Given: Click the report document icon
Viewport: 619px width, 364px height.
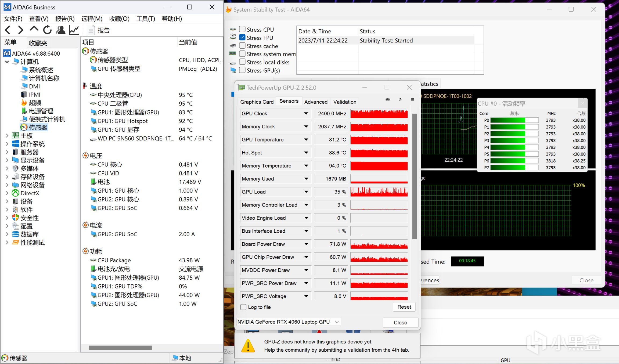Looking at the screenshot, I should (x=91, y=30).
